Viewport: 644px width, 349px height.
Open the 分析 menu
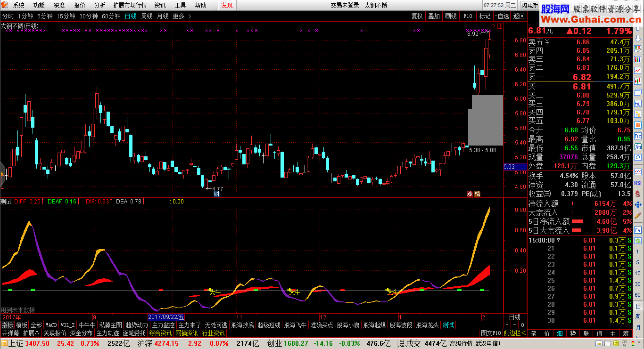[x=99, y=5]
